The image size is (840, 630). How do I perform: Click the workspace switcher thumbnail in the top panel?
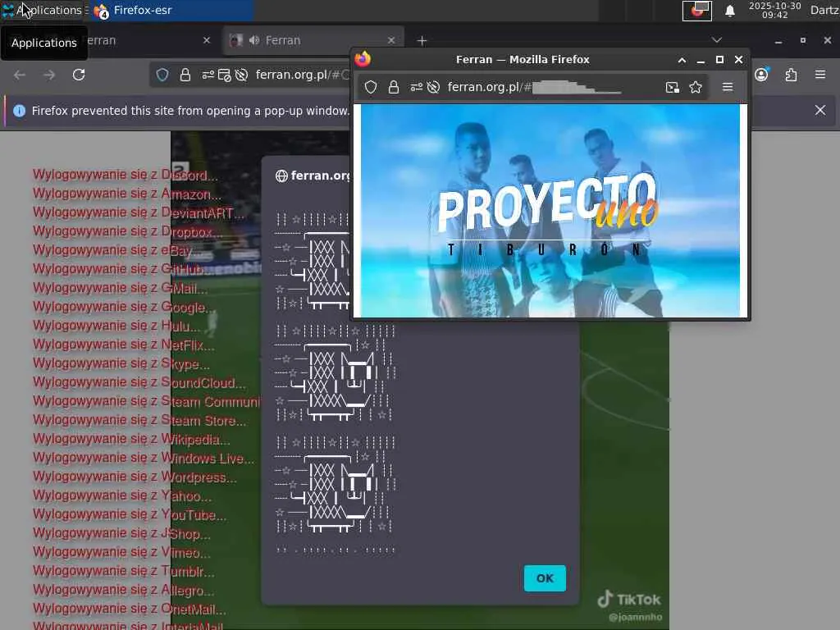coord(696,10)
